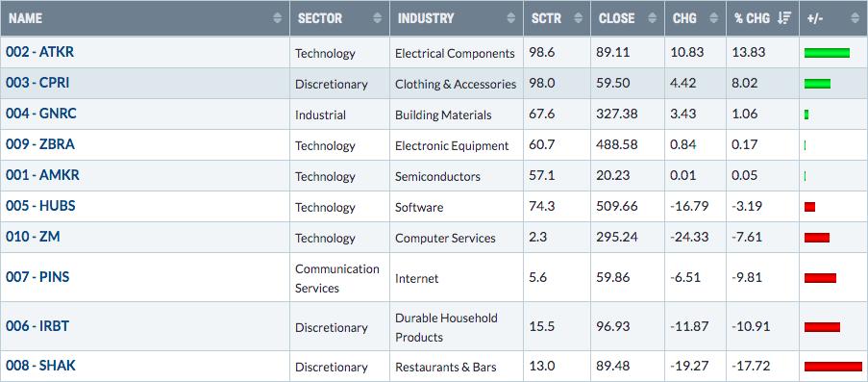Toggle the % CHG descending sort icon
This screenshot has height=382, width=868.
point(783,18)
